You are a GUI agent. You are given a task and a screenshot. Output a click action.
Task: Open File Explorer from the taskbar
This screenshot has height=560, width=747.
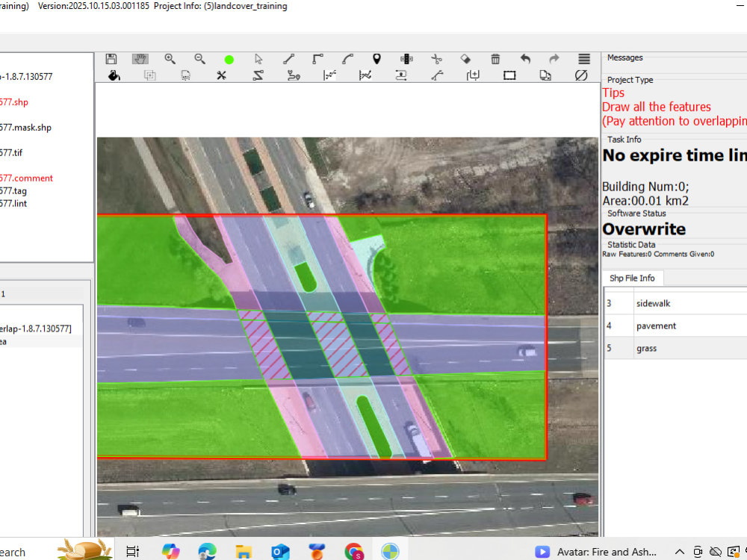point(244,552)
